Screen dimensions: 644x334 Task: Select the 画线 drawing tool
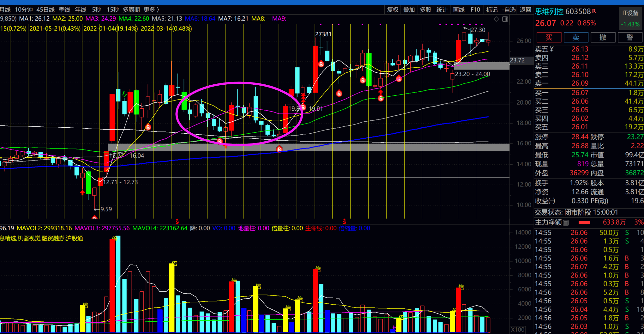pyautogui.click(x=459, y=10)
